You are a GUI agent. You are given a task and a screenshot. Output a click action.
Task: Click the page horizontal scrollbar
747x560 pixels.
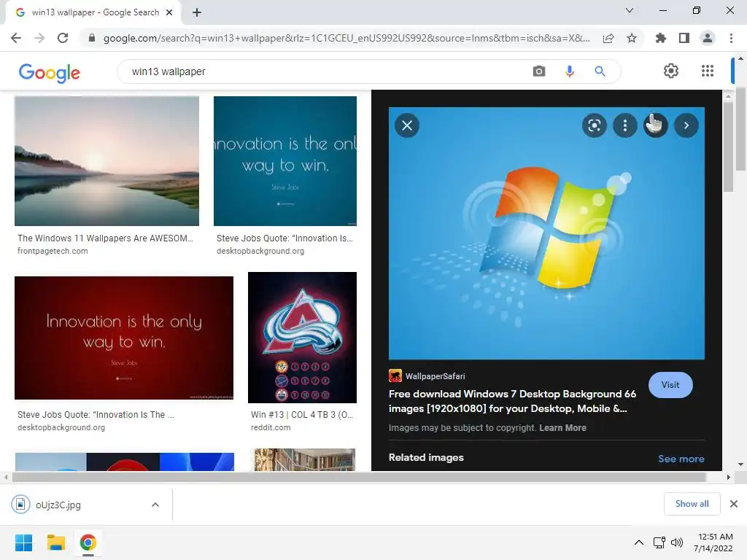tap(359, 477)
